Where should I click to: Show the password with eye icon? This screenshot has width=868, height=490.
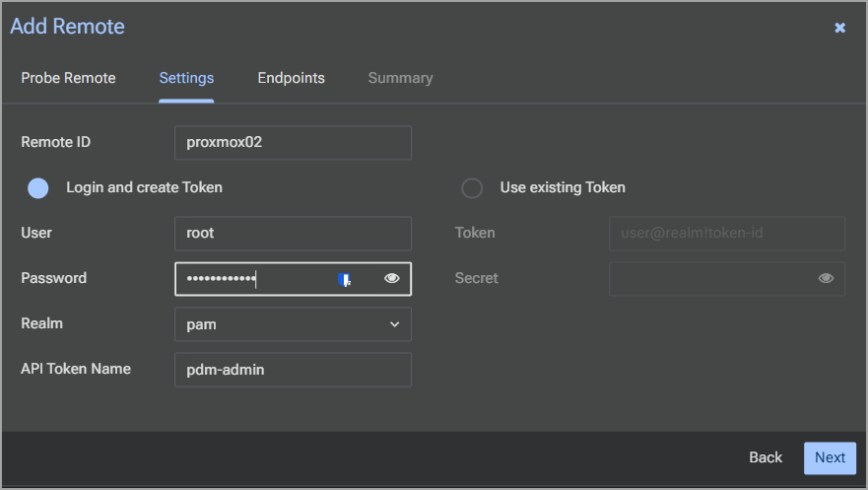(392, 278)
